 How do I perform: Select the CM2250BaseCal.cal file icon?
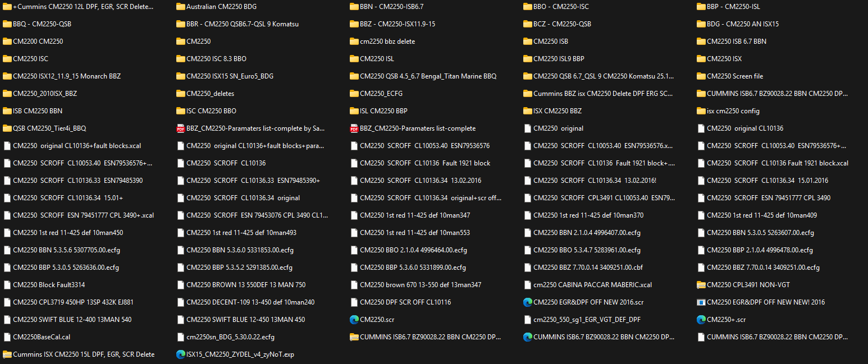[7, 337]
